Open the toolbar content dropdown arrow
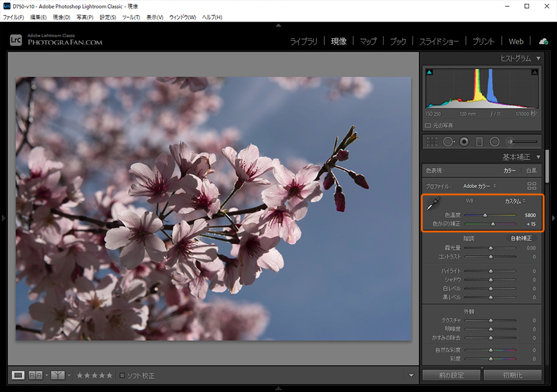 click(411, 375)
